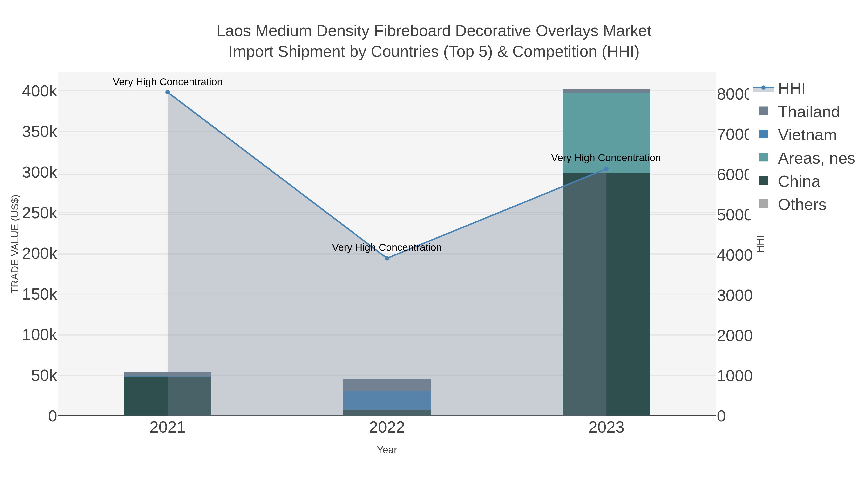
Task: Click the 400k y-axis tick label
Action: point(40,91)
